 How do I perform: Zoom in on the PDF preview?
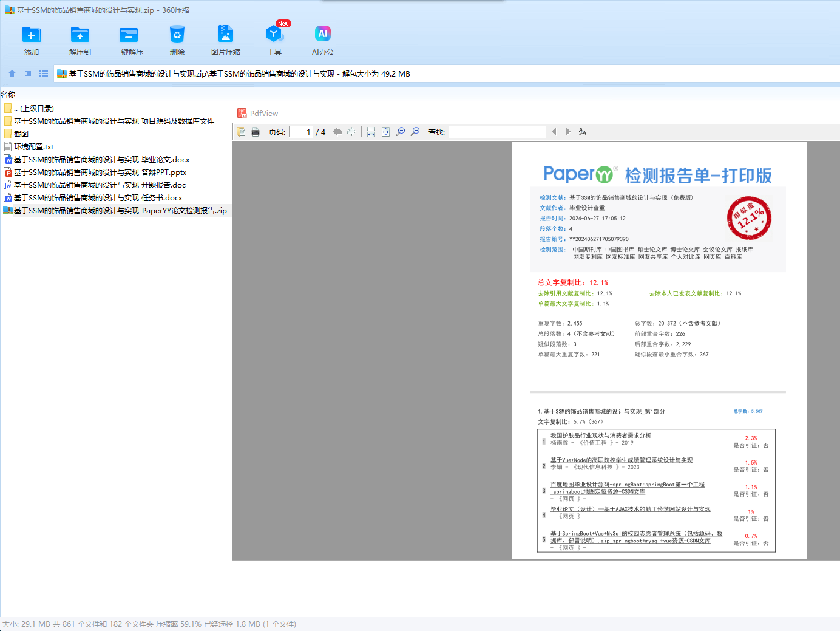tap(415, 132)
